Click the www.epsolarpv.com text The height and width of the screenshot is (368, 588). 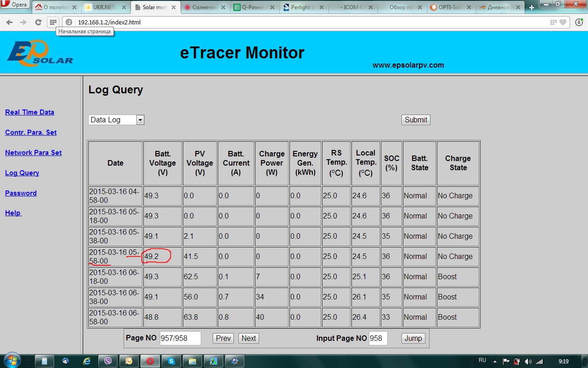click(408, 65)
